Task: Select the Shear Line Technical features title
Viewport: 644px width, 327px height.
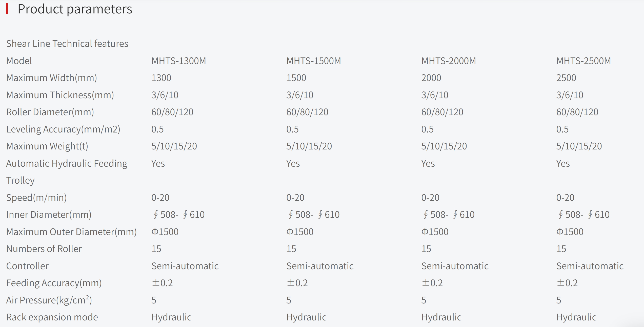Action: pos(67,44)
